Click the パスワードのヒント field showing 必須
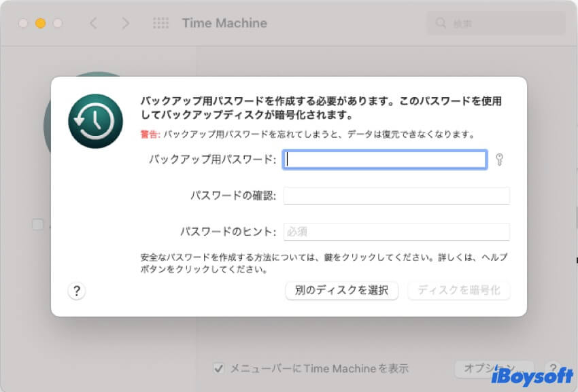 (x=396, y=231)
